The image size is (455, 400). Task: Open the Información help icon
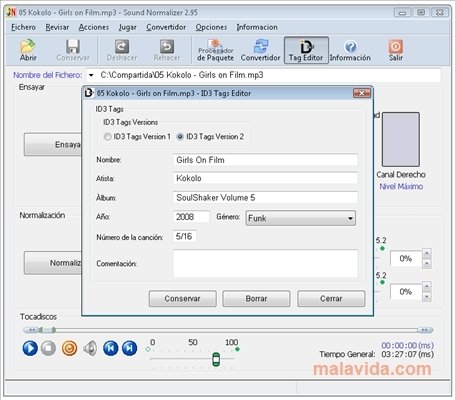coord(350,50)
